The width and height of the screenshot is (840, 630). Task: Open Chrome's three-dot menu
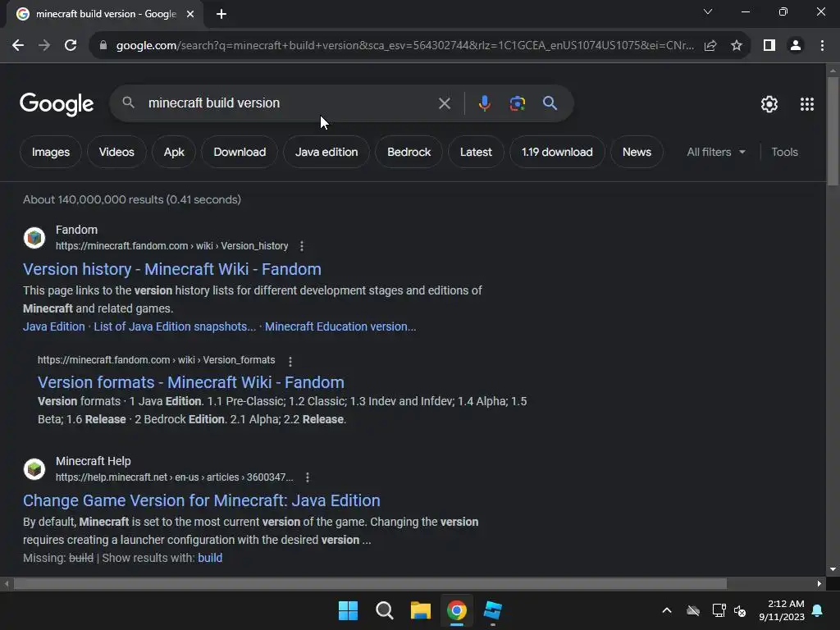coord(822,46)
